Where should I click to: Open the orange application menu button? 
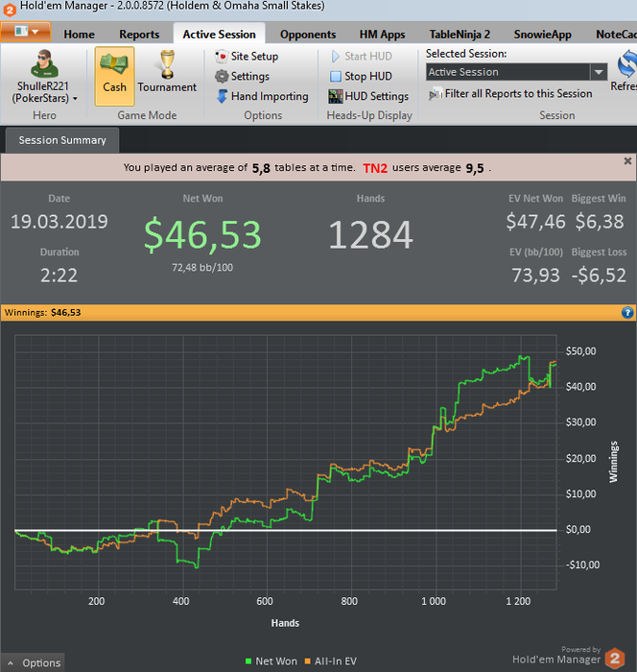pyautogui.click(x=26, y=32)
